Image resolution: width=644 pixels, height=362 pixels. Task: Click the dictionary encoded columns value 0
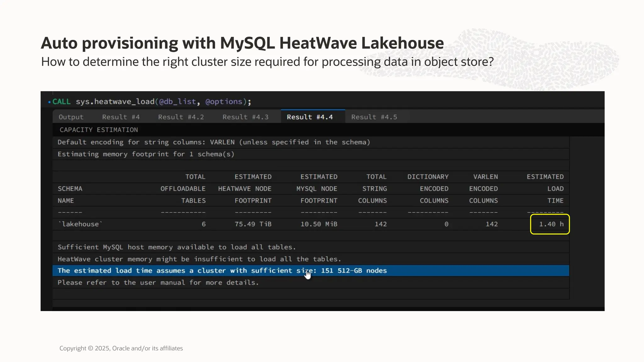447,224
